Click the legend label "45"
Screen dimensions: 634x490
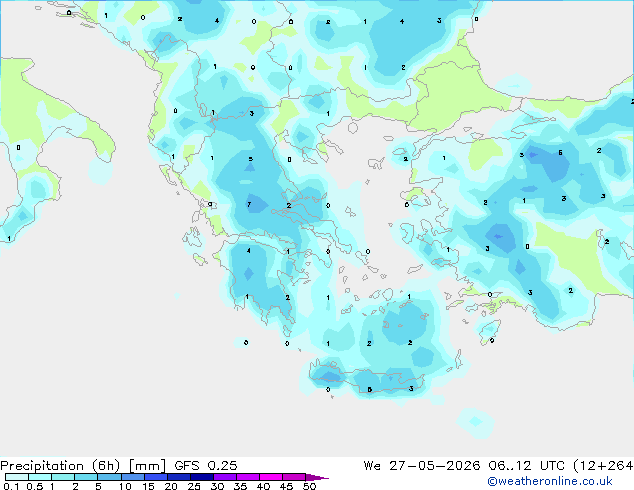[x=287, y=486]
